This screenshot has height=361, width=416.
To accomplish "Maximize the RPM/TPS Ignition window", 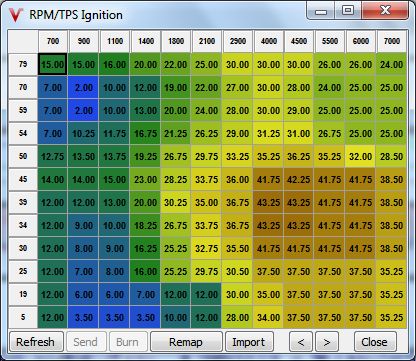I will pyautogui.click(x=348, y=10).
